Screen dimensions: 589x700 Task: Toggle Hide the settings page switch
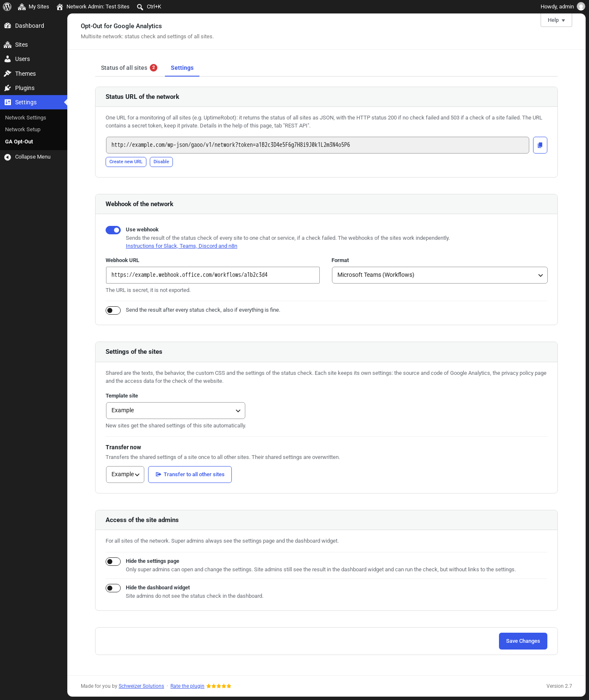pyautogui.click(x=113, y=562)
